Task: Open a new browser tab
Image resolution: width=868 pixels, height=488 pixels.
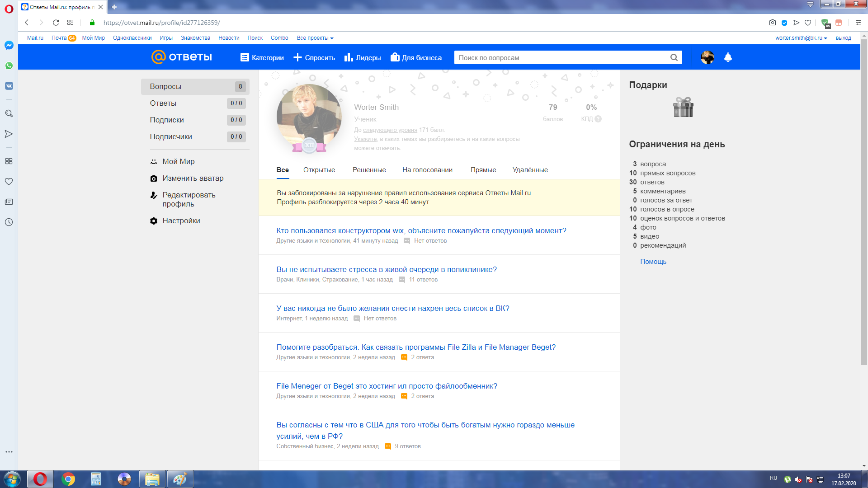Action: 114,7
